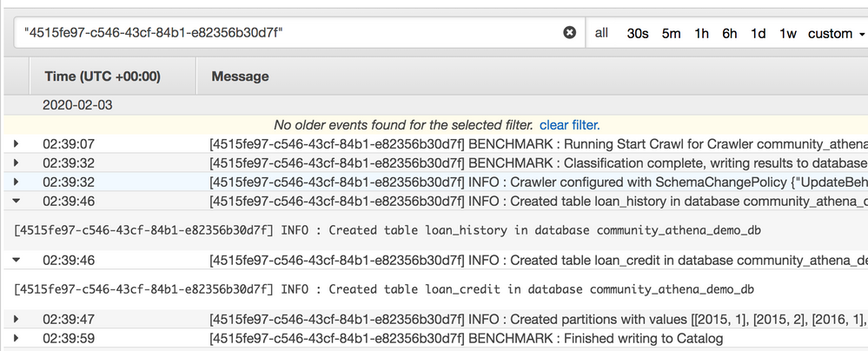Clear the filter text with the X icon
Viewport: 868px width, 351px height.
coord(570,33)
